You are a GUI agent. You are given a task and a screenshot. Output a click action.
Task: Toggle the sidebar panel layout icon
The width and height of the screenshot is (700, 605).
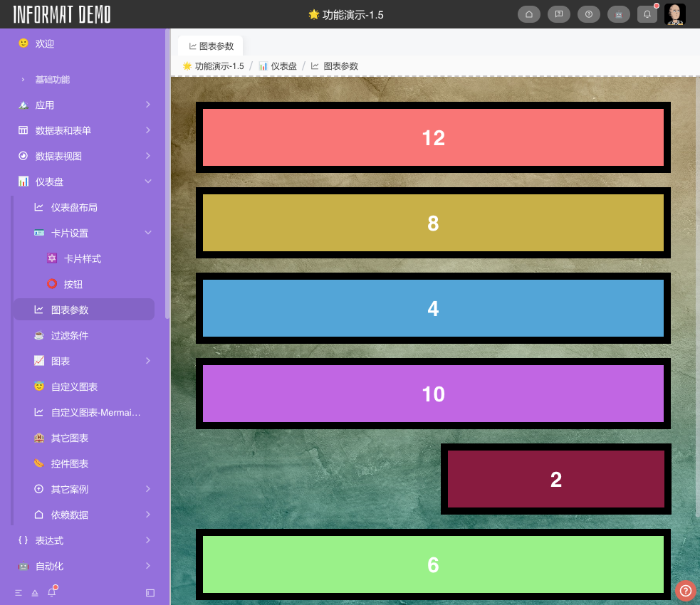(x=150, y=592)
